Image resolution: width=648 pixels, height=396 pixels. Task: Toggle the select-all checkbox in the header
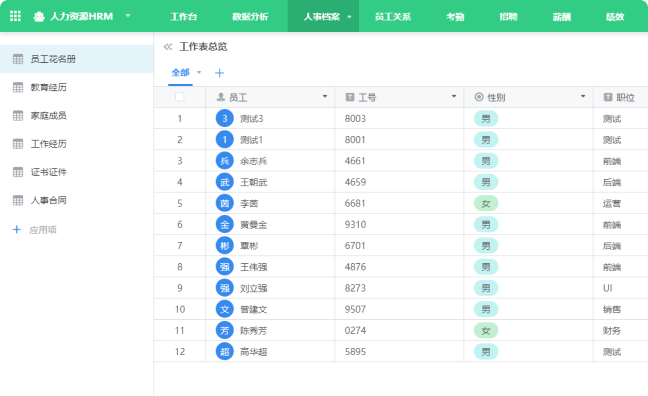[179, 97]
